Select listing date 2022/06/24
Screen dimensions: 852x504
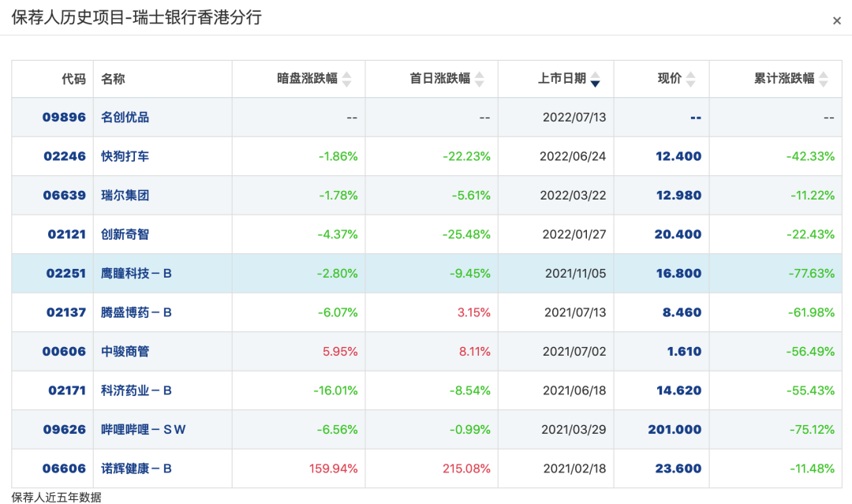click(x=573, y=156)
